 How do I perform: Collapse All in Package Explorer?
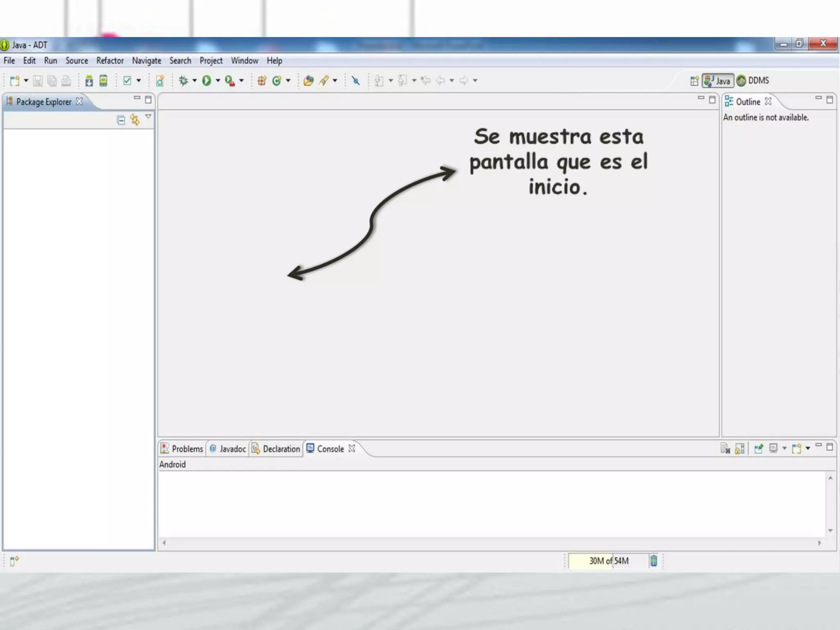coord(121,120)
